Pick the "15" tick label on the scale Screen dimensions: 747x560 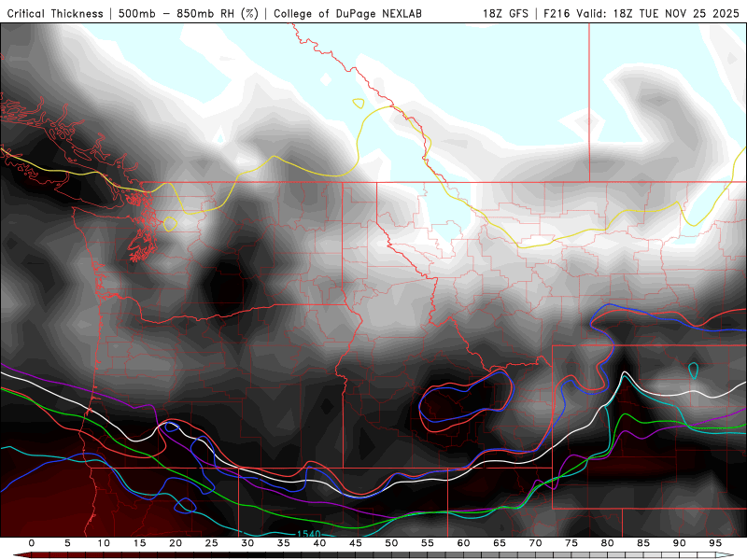tap(139, 543)
